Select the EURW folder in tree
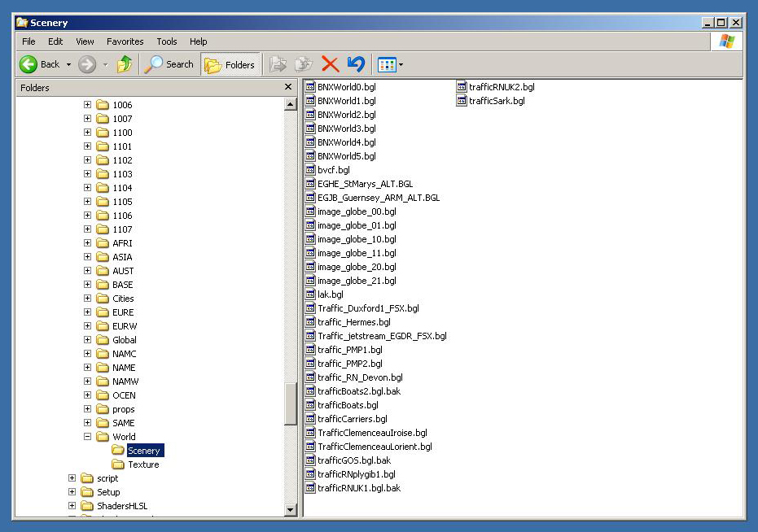The image size is (758, 532). click(125, 326)
